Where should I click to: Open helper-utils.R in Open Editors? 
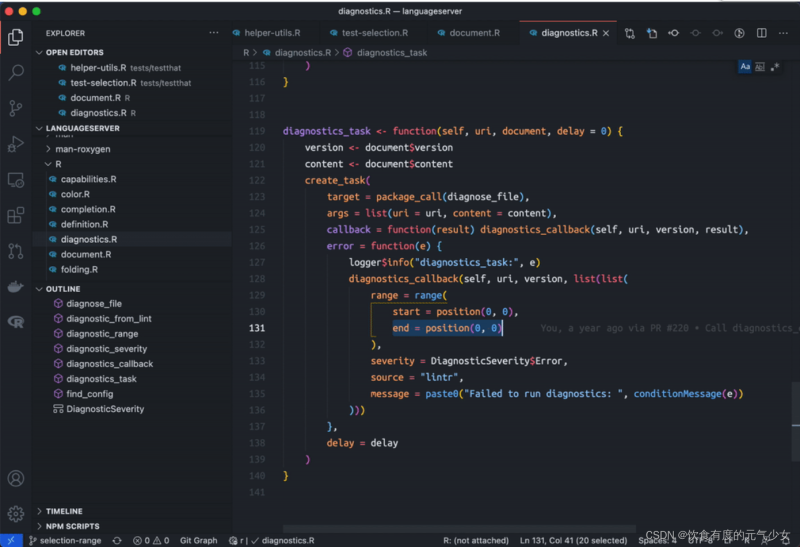point(132,68)
